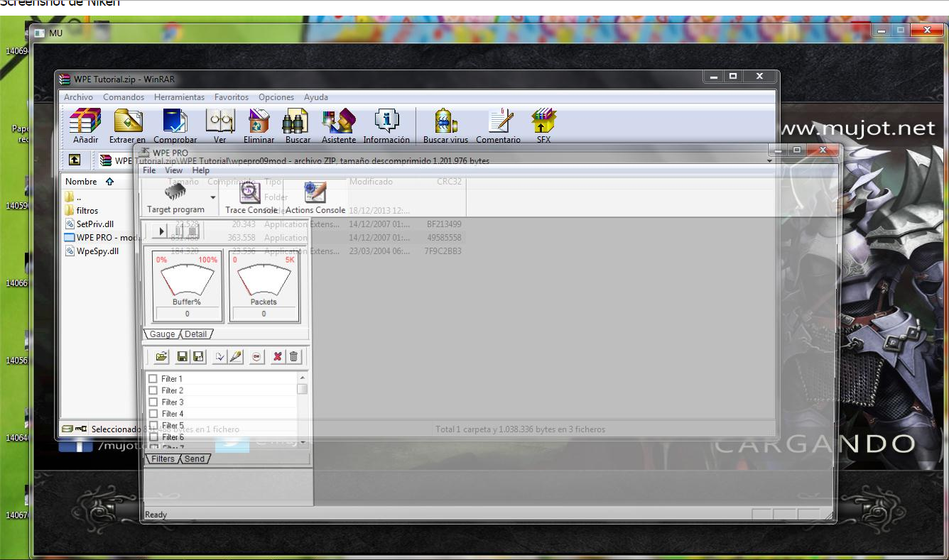Open the Herramientas menu in WinRAR

coord(179,97)
